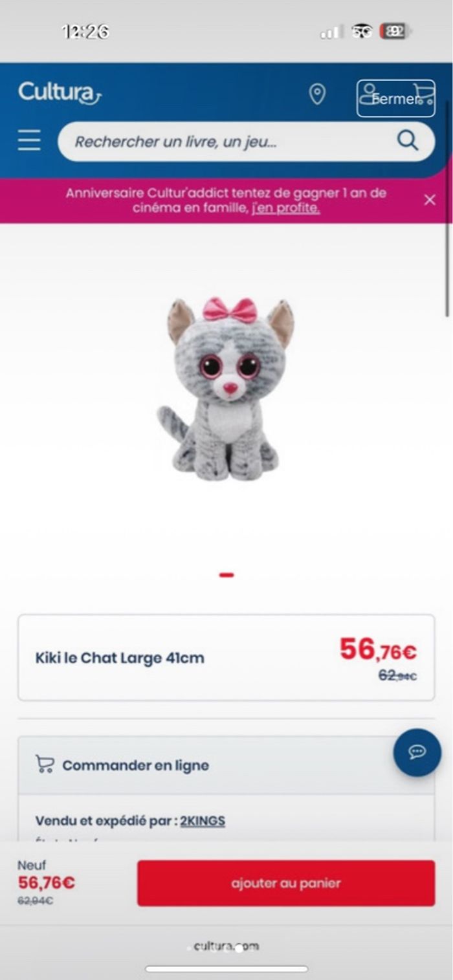
Task: Dismiss the pink anniversary banner
Action: (430, 200)
